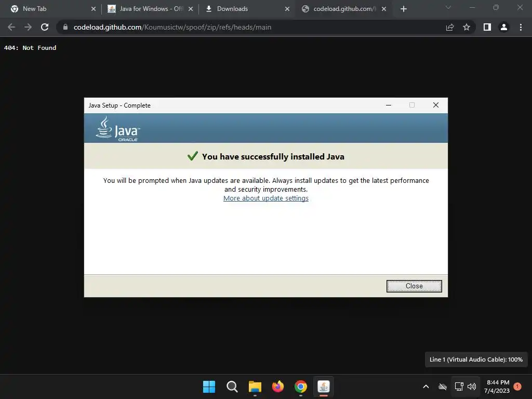Select Java installer taskbar icon
This screenshot has height=399, width=532.
pos(324,387)
